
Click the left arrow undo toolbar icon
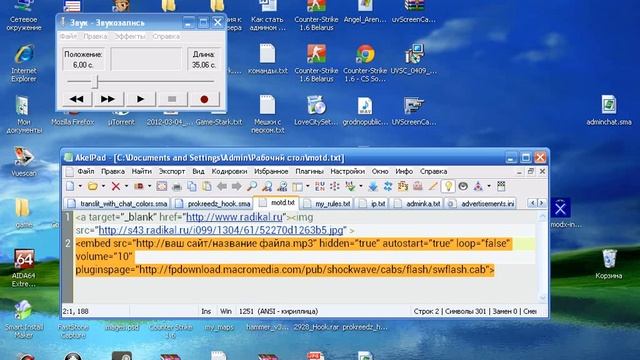222,187
